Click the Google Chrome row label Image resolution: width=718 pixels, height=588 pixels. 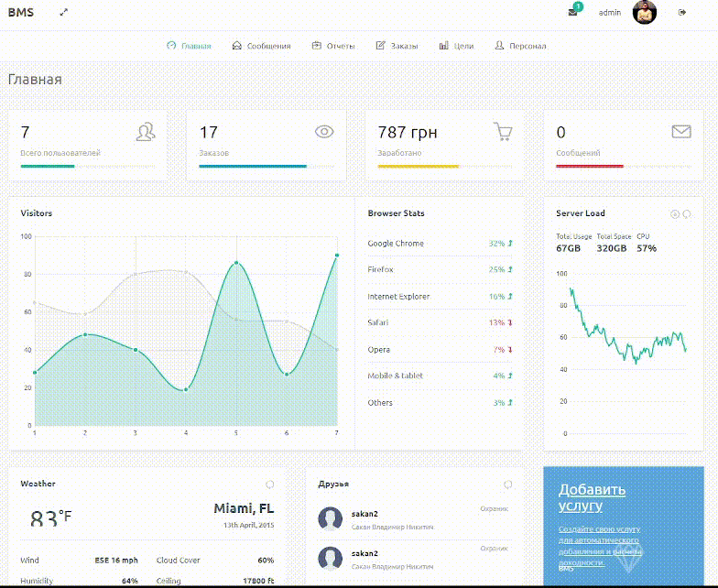[x=396, y=244]
